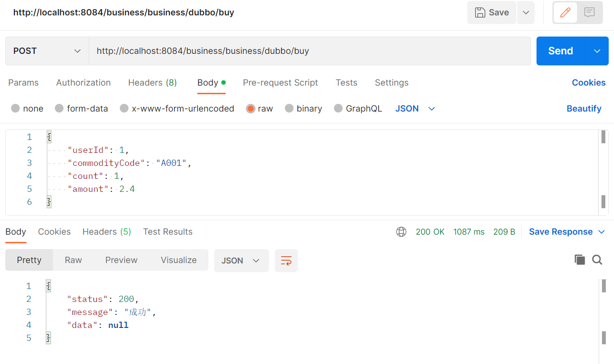Open the response JSON format dropdown
Image resolution: width=614 pixels, height=364 pixels.
(241, 261)
